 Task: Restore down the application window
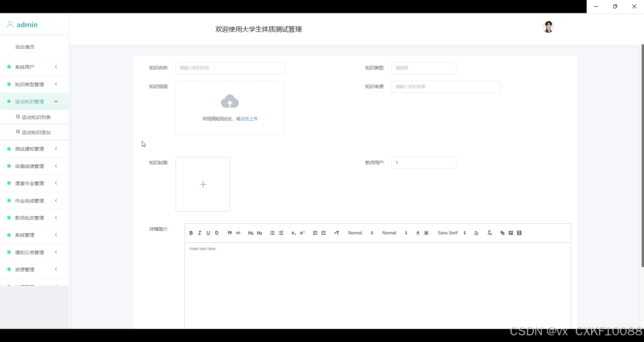point(615,6)
